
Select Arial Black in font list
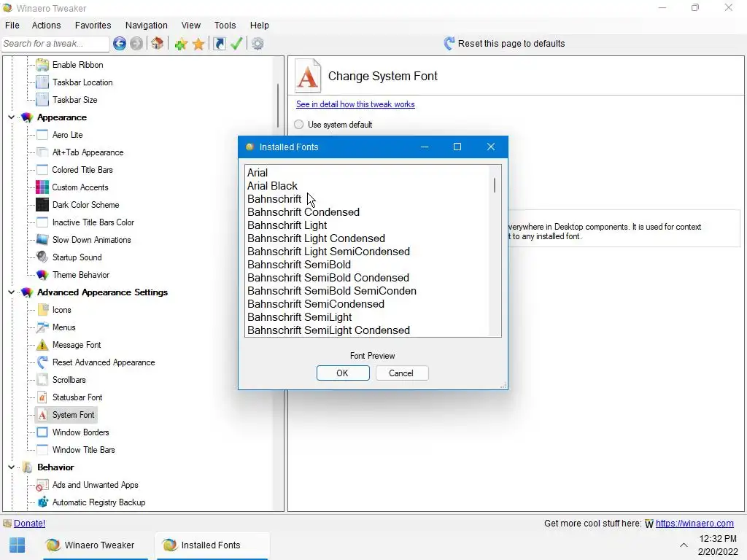pyautogui.click(x=272, y=186)
